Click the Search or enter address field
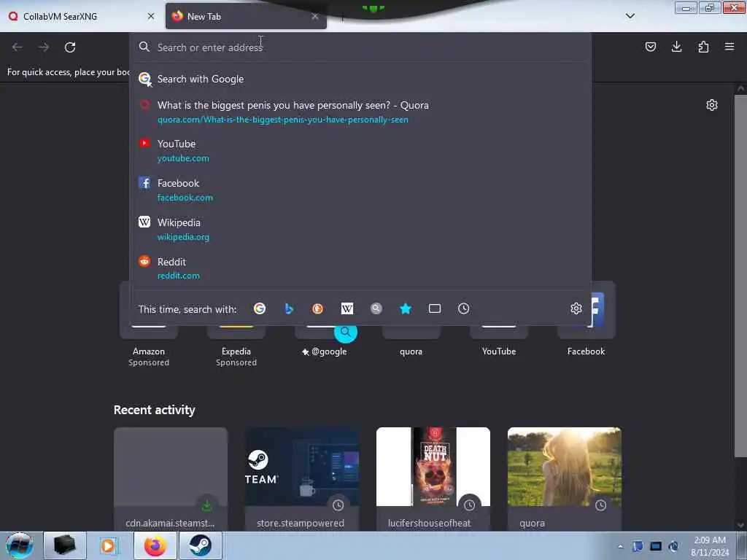Image resolution: width=747 pixels, height=560 pixels. coord(360,47)
